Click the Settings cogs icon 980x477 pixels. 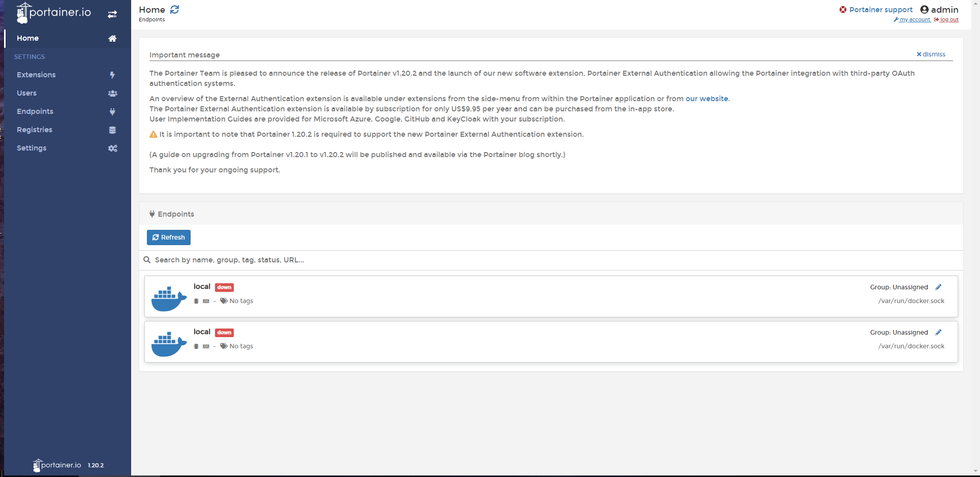click(112, 148)
